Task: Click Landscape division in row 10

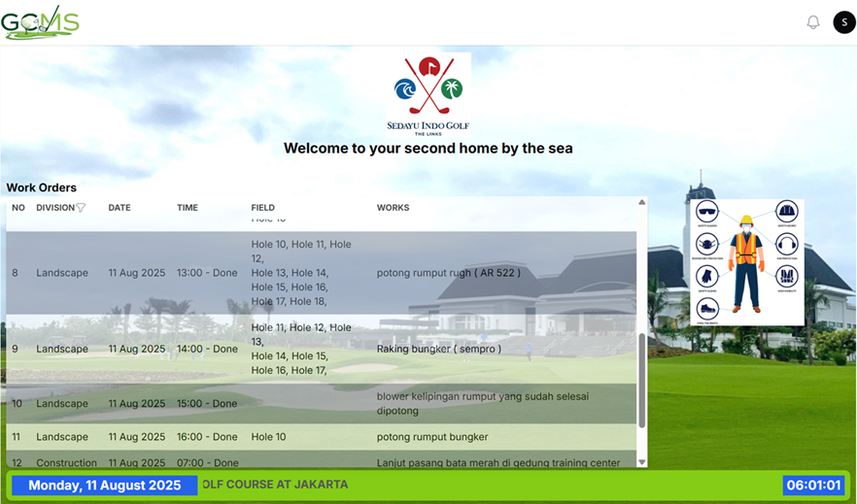Action: tap(62, 404)
